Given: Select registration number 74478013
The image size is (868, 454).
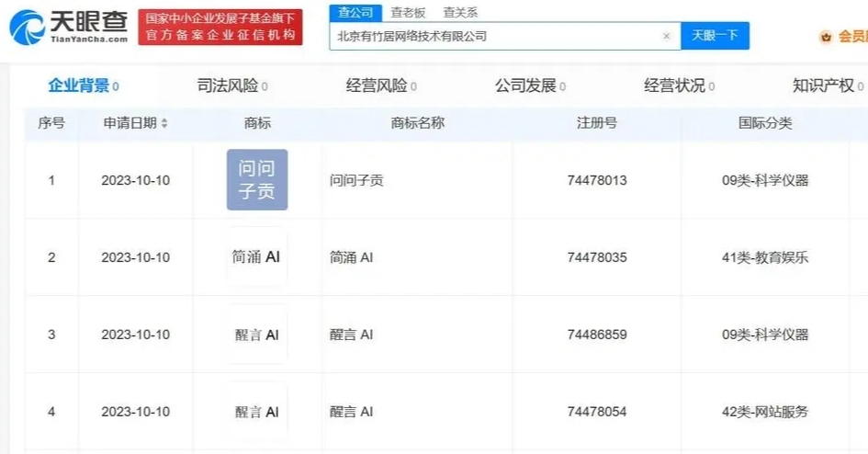Looking at the screenshot, I should (x=597, y=180).
